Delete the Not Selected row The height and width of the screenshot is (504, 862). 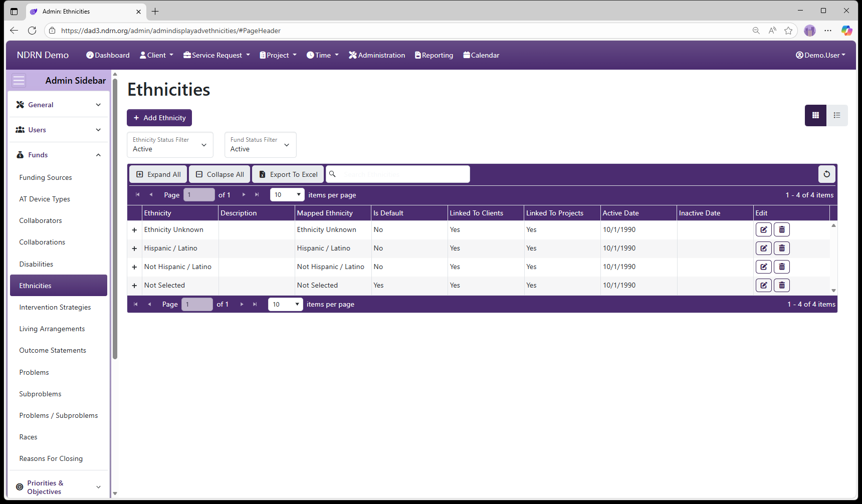click(x=781, y=285)
